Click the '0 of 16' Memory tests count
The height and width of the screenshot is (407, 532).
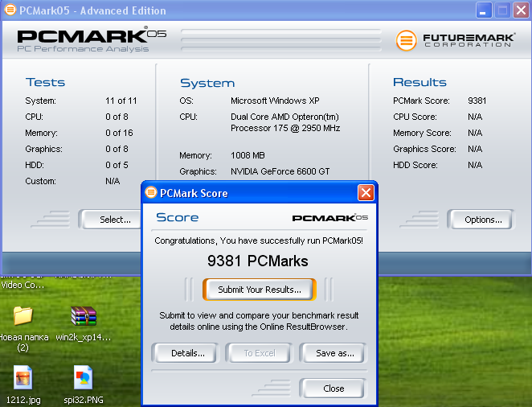point(119,133)
